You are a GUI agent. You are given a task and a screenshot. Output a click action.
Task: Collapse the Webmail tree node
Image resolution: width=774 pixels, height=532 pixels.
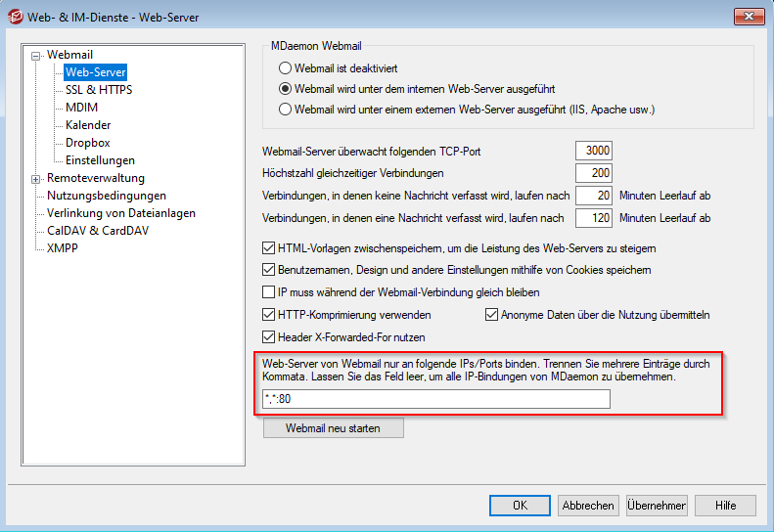36,56
